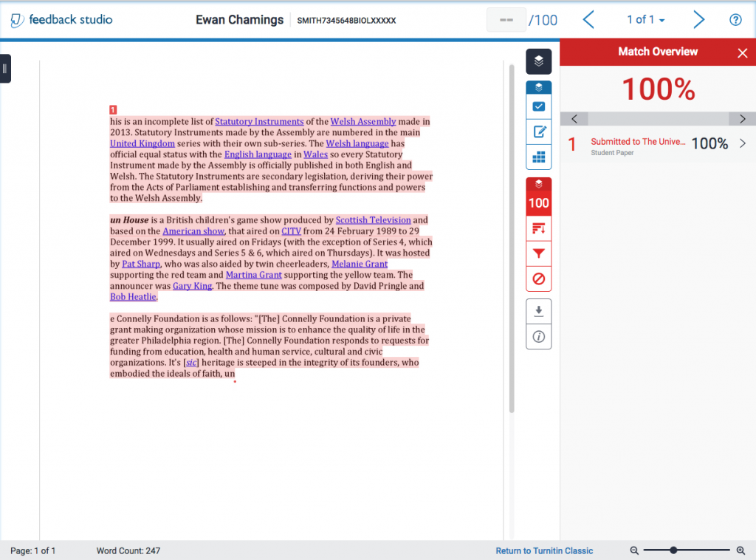Open the English language link
The image size is (756, 560).
[258, 154]
